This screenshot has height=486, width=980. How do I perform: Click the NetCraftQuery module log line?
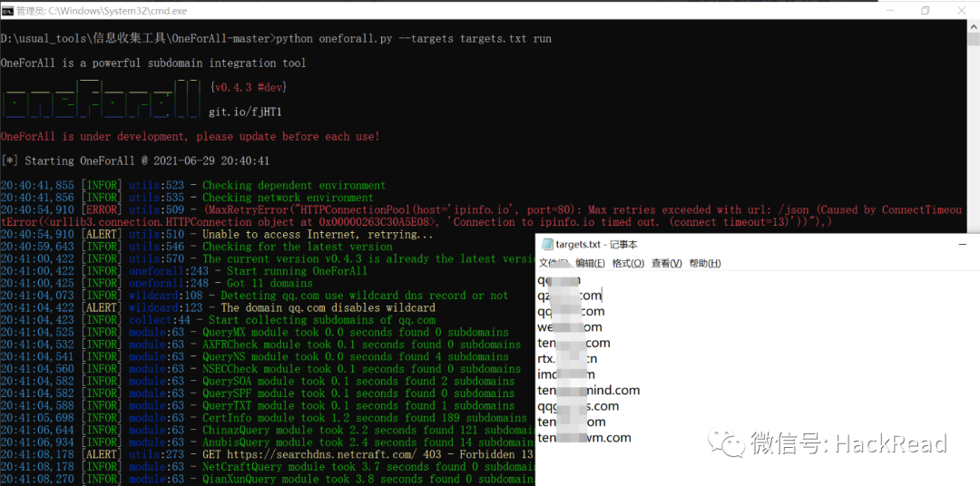coord(268,467)
